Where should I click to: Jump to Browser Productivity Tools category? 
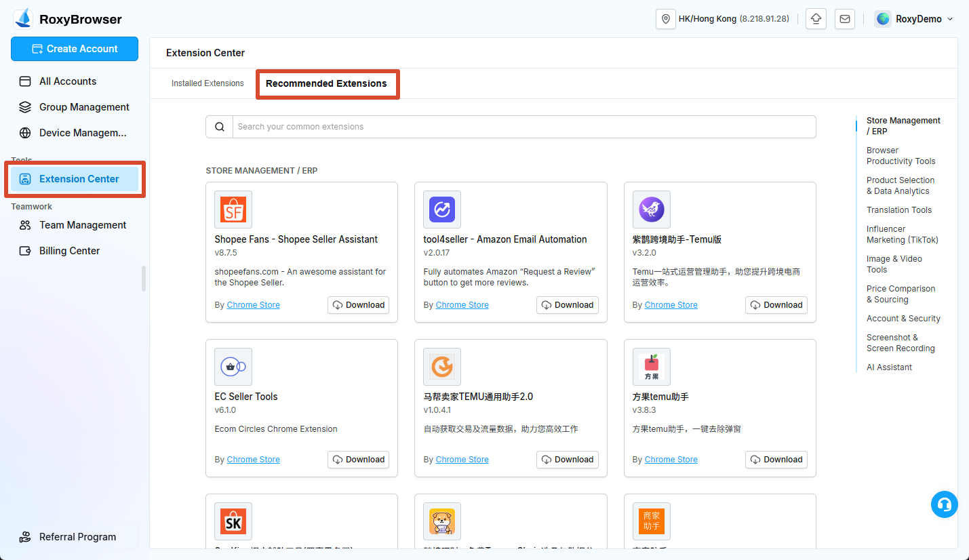(901, 156)
